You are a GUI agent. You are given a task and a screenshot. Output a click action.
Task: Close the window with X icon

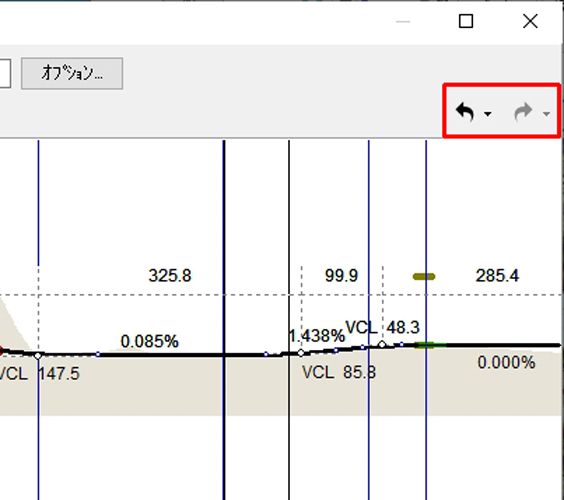pyautogui.click(x=530, y=21)
